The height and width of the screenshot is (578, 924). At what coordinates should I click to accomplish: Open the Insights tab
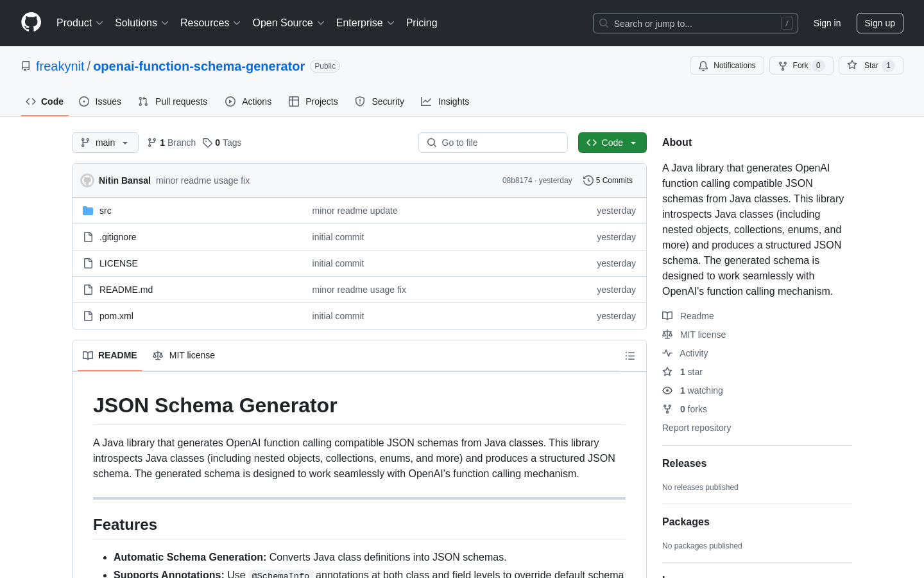(445, 101)
